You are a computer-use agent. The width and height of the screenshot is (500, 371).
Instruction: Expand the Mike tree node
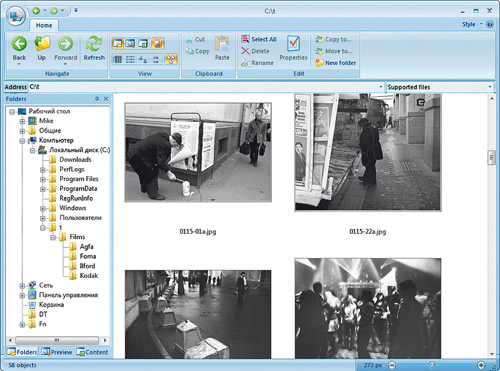click(22, 121)
